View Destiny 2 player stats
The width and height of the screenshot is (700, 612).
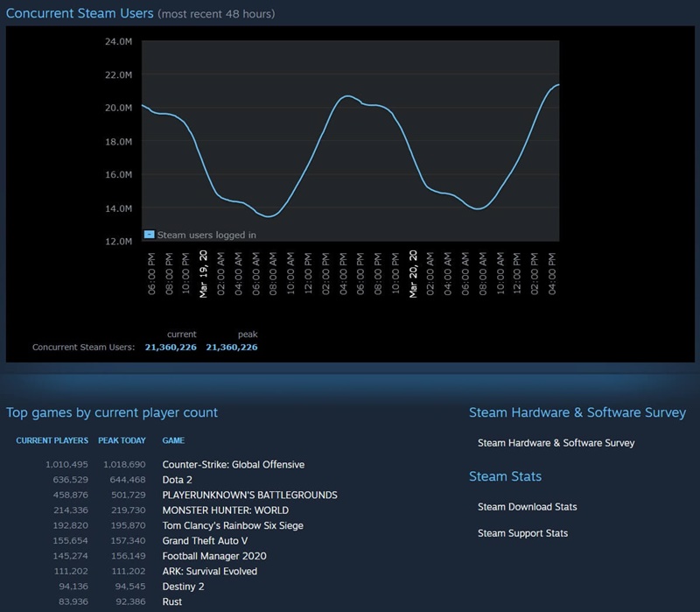[x=184, y=587]
